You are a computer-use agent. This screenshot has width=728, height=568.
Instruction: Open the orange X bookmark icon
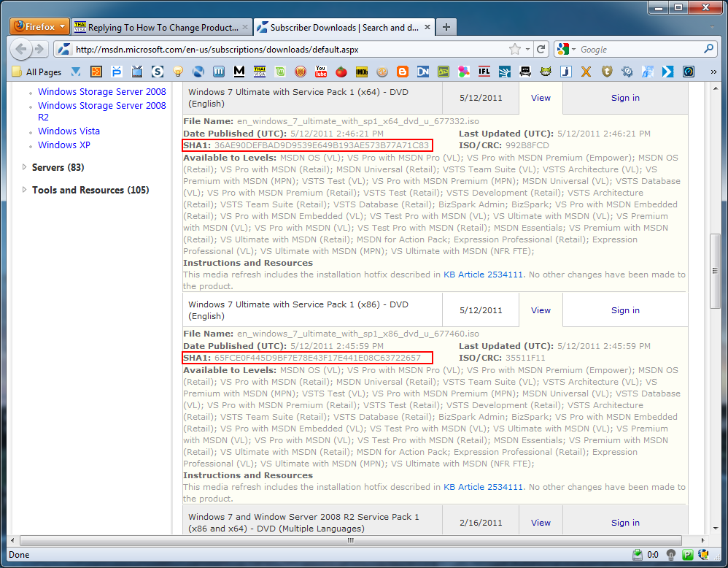[586, 72]
